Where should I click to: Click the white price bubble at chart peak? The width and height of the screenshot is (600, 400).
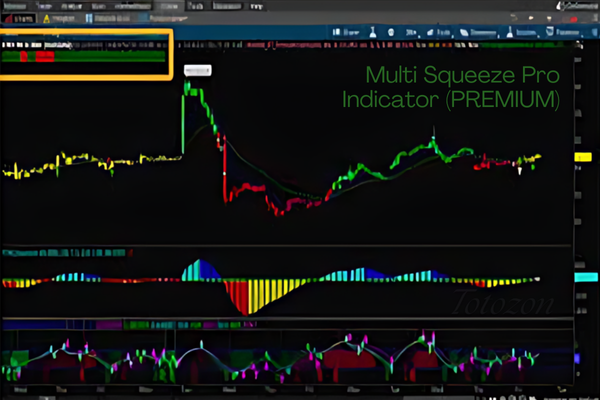[x=198, y=70]
